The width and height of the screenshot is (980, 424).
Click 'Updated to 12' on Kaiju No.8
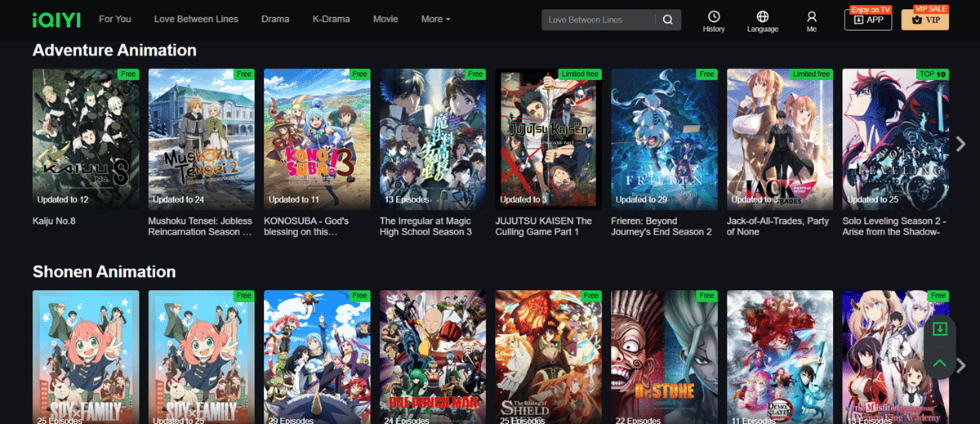pos(63,199)
